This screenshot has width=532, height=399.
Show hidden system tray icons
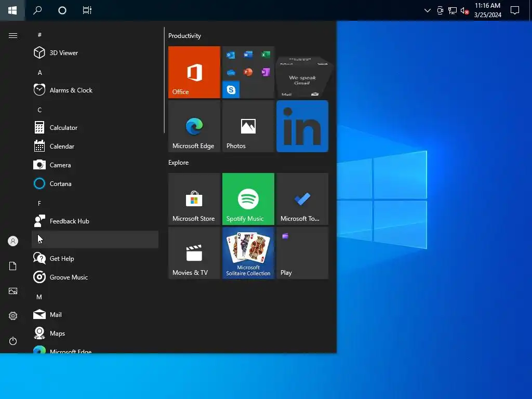428,10
